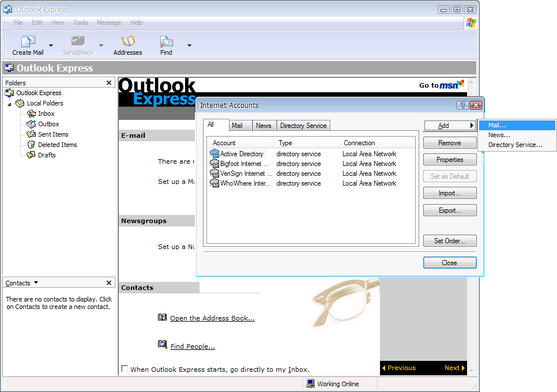
Task: Toggle go directly to Inbox checkbox
Action: coord(125,369)
